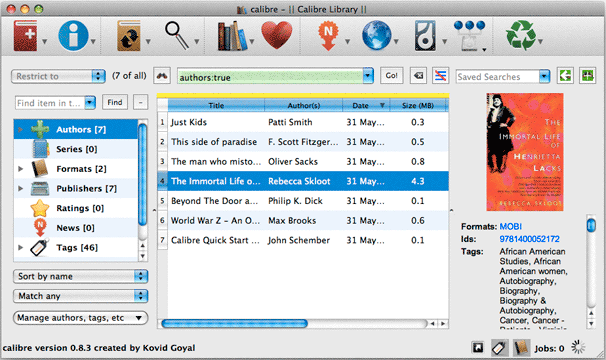Toggle cover browser status bar icon
Screen dimensions: 606x360
[x=478, y=348]
